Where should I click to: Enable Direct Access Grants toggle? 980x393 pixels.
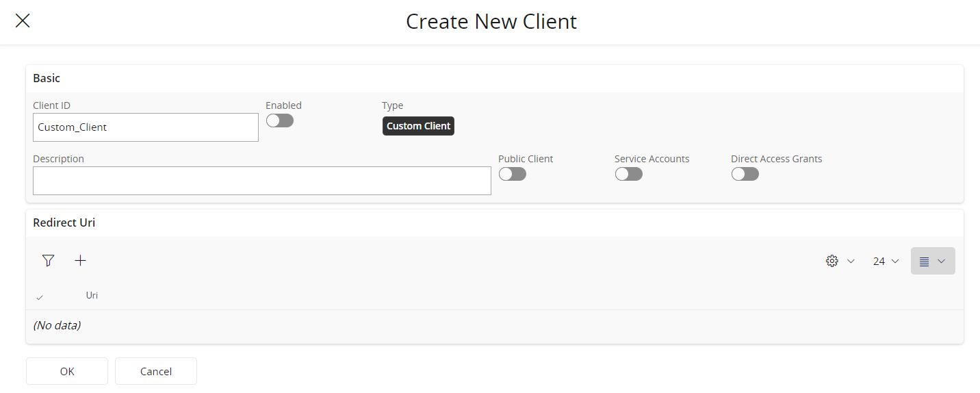tap(745, 174)
